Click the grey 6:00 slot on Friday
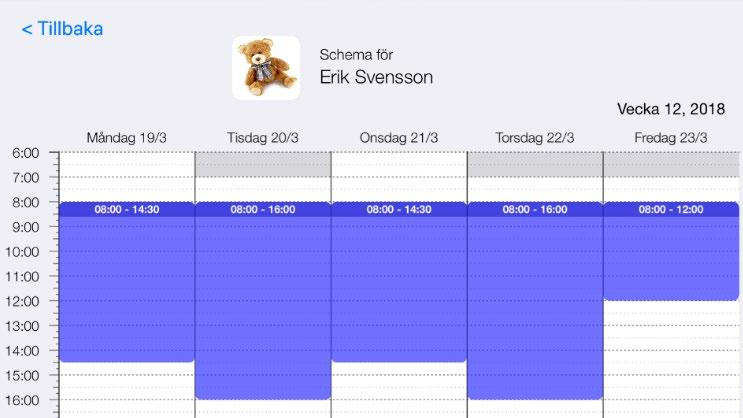The width and height of the screenshot is (743, 418). pyautogui.click(x=671, y=164)
